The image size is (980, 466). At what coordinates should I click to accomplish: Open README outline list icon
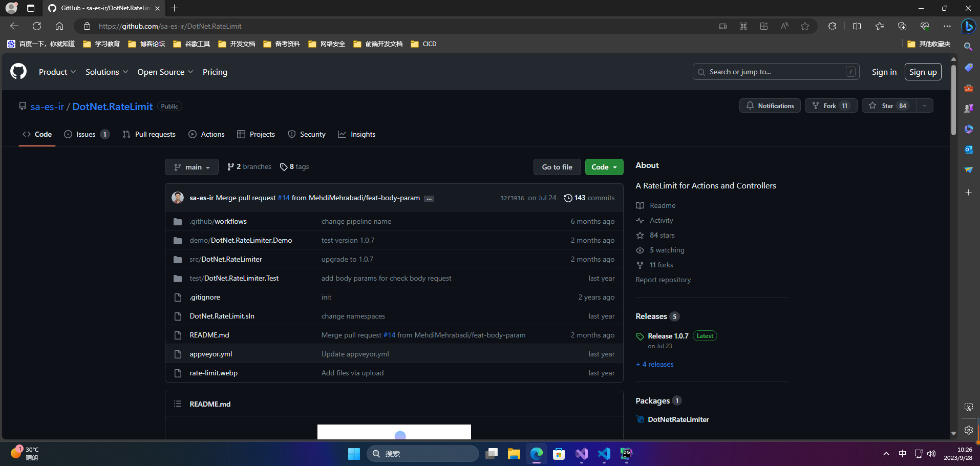pyautogui.click(x=178, y=404)
